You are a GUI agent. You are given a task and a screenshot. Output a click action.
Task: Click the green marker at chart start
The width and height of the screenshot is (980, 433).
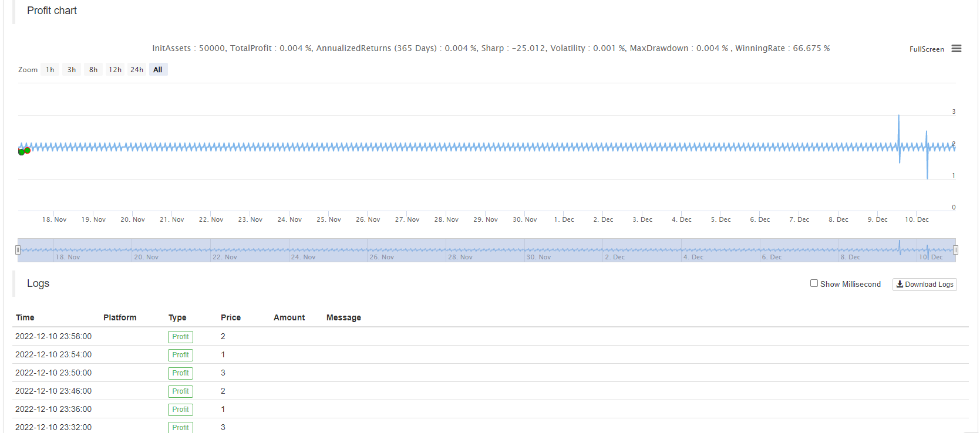pyautogui.click(x=22, y=152)
